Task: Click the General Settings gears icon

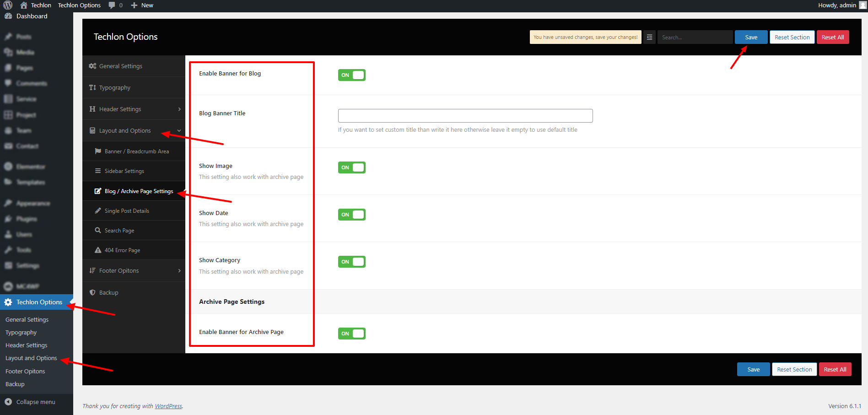Action: pos(92,66)
